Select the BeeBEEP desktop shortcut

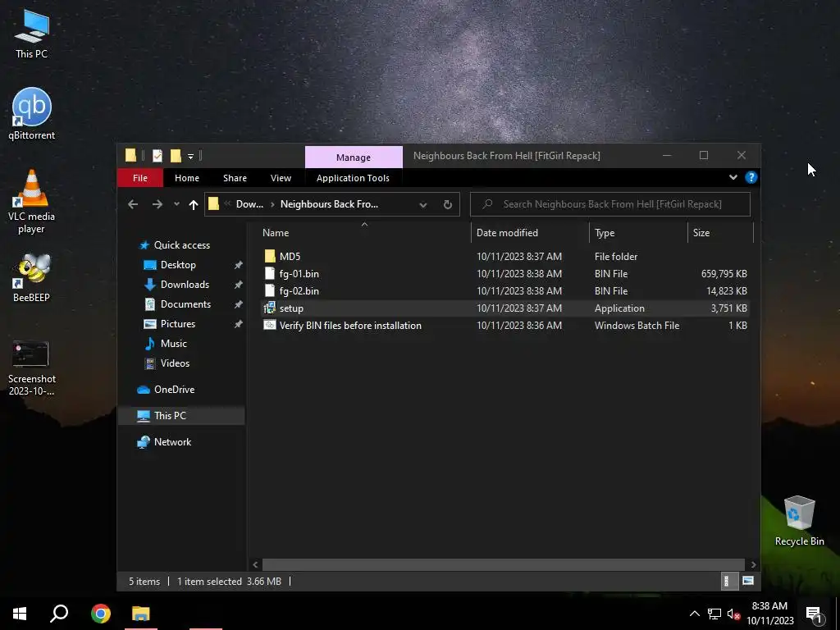click(x=32, y=278)
